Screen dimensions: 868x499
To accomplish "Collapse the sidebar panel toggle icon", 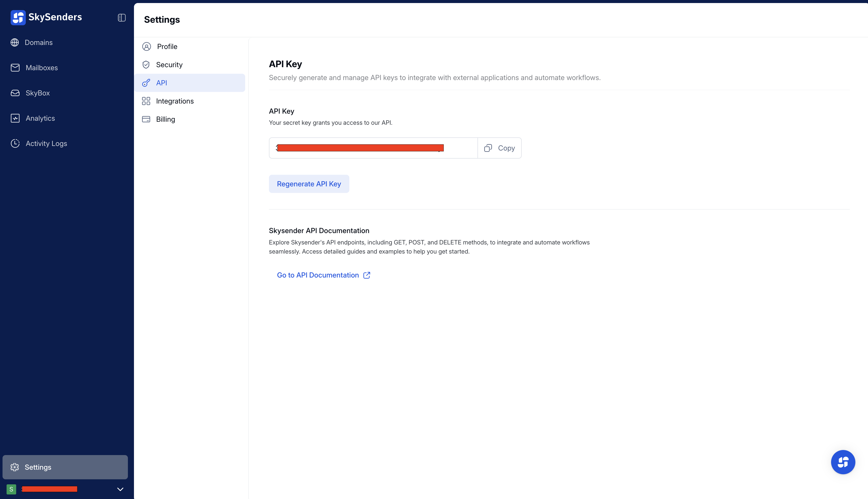I will point(122,17).
